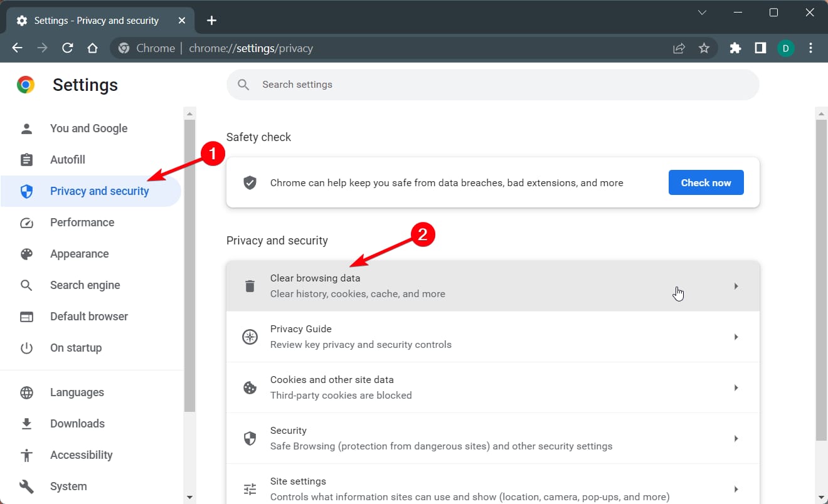Open a new tab with plus button

click(211, 21)
